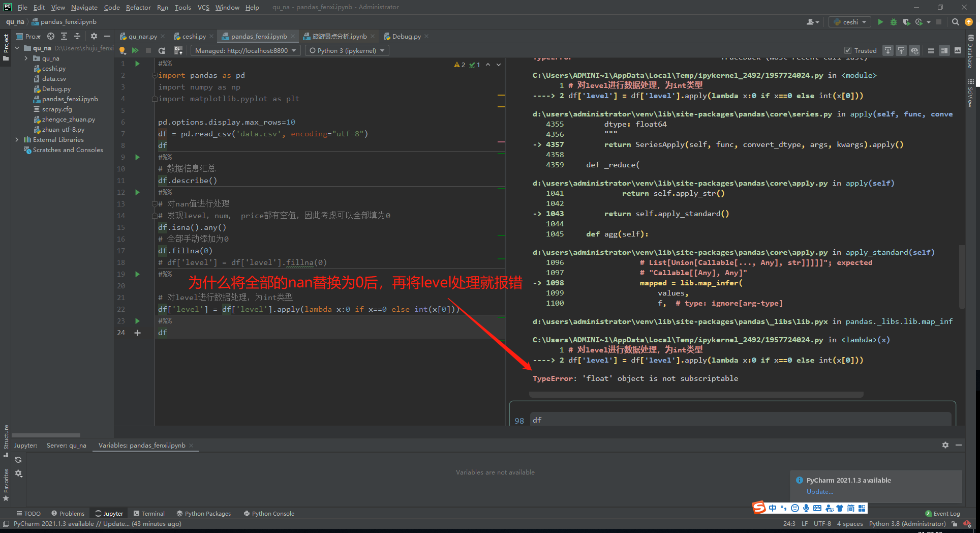Run the cell at line 1
Screen dimensions: 980x533
click(x=137, y=64)
